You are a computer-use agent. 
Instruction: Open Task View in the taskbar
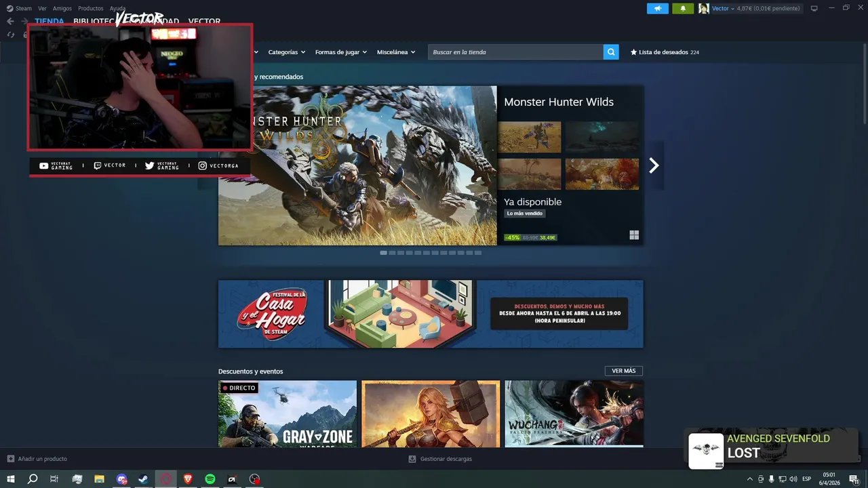(x=54, y=479)
